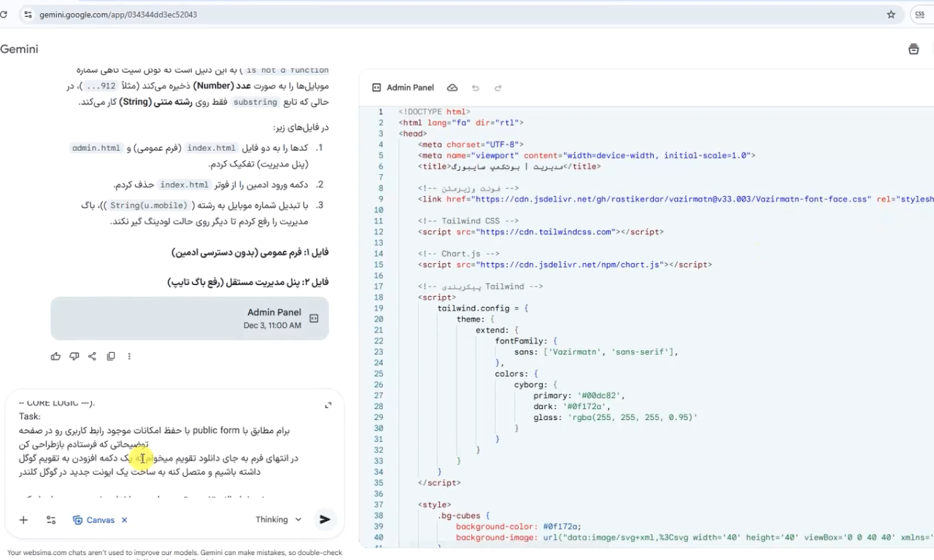Click the browser address bar URL
The height and width of the screenshot is (560, 934).
118,15
